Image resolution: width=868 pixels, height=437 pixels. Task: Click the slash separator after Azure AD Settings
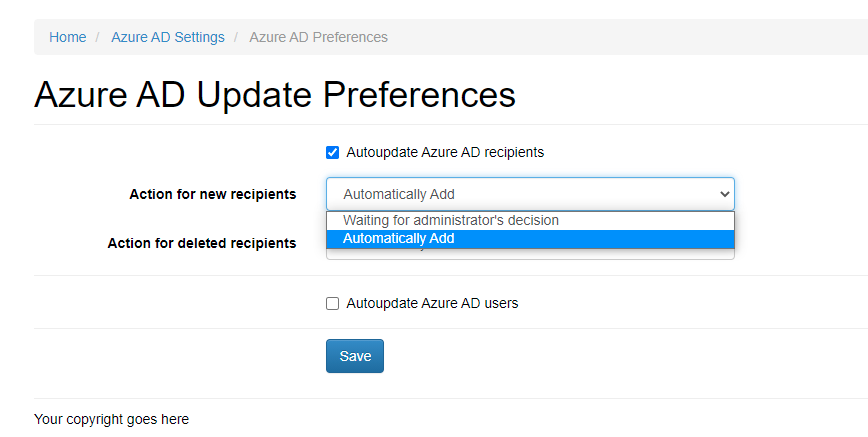click(236, 37)
